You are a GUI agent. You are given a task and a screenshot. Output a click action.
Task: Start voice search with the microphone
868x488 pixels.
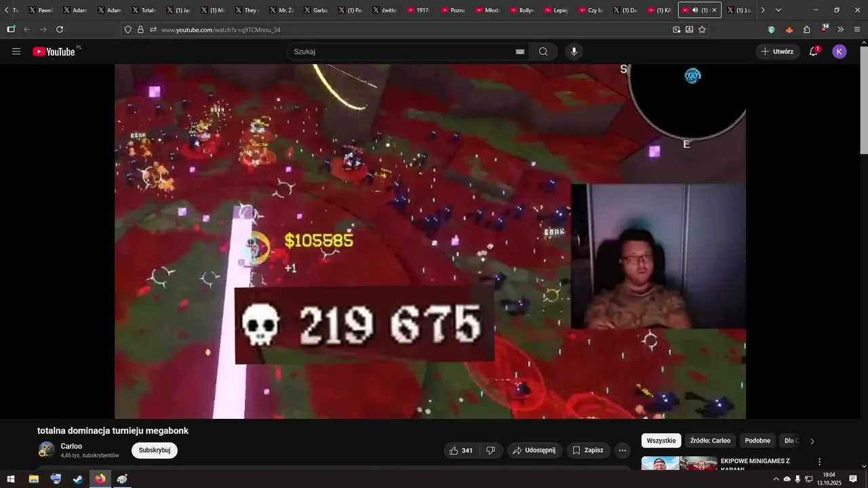[574, 52]
